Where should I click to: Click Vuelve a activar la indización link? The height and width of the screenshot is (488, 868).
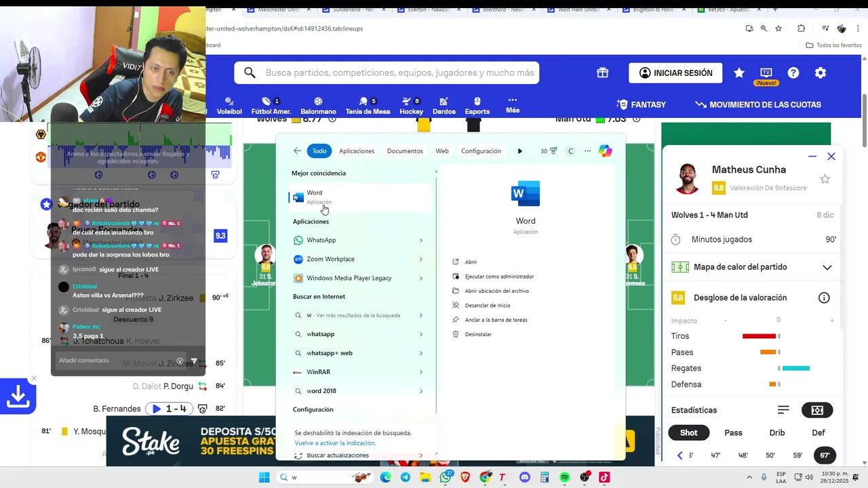[335, 443]
